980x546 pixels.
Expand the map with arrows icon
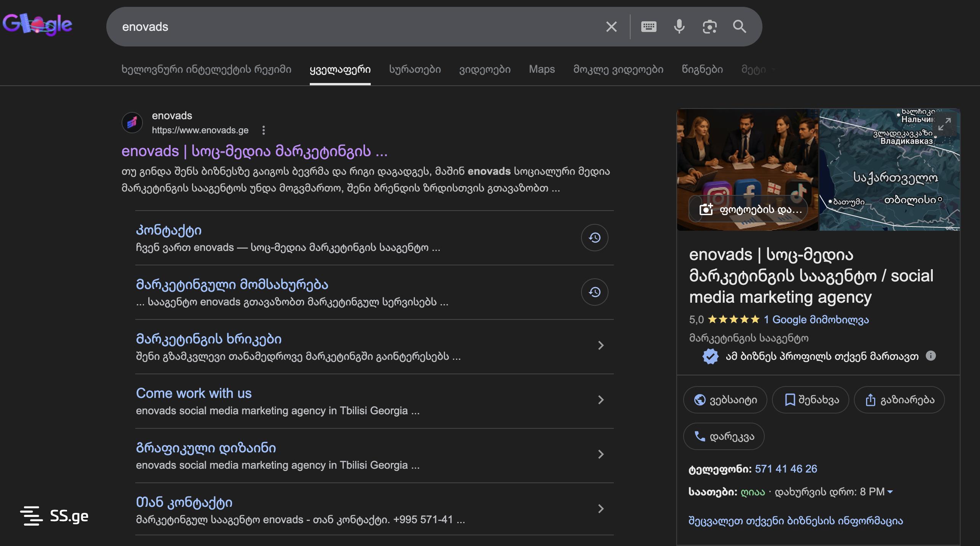pos(944,124)
